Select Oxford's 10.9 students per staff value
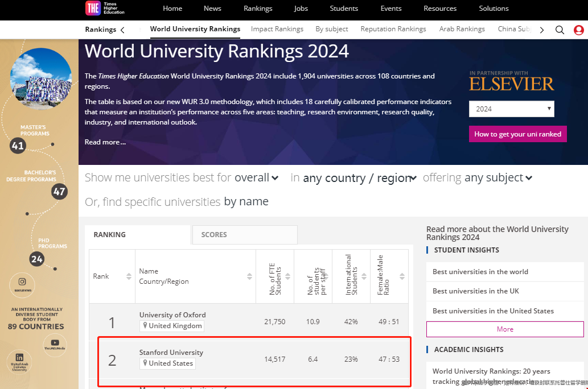The width and height of the screenshot is (588, 389). tap(312, 321)
